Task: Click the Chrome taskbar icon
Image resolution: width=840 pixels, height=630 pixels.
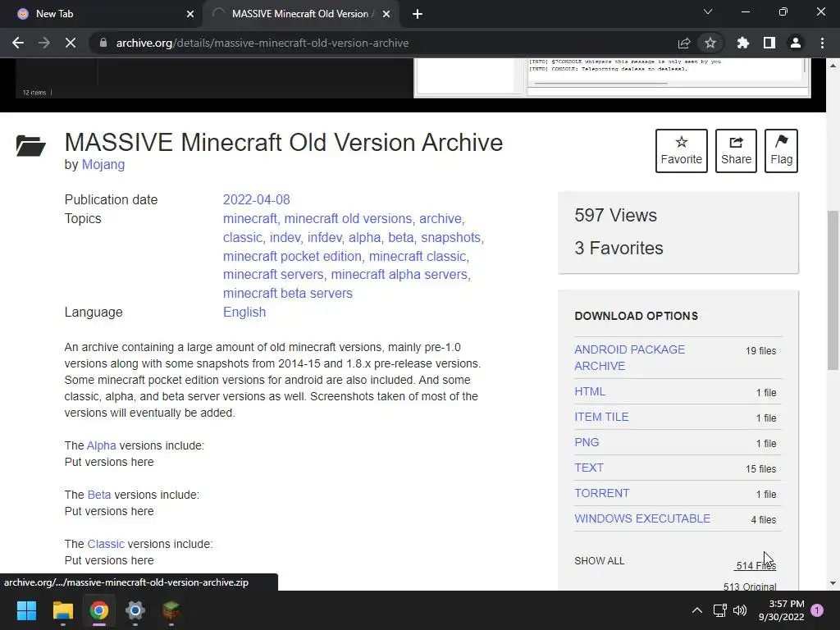Action: click(99, 610)
